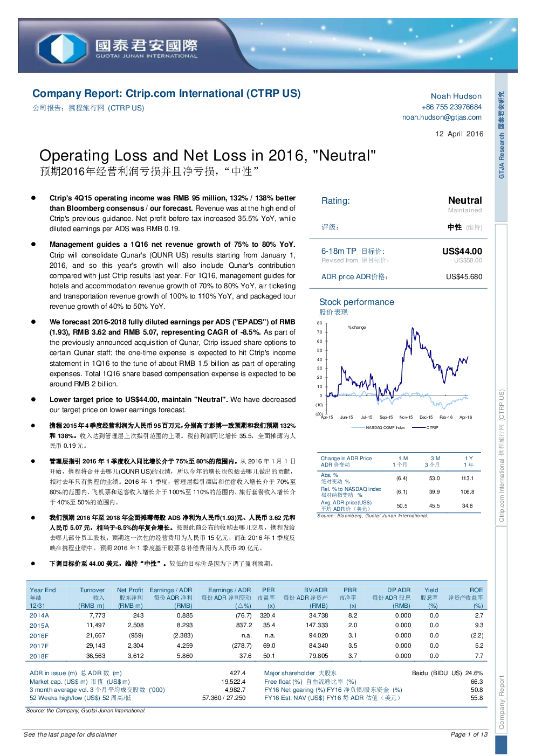The height and width of the screenshot is (756, 535).
Task: Click the CTRIP legend entry in chart
Action: [426, 427]
